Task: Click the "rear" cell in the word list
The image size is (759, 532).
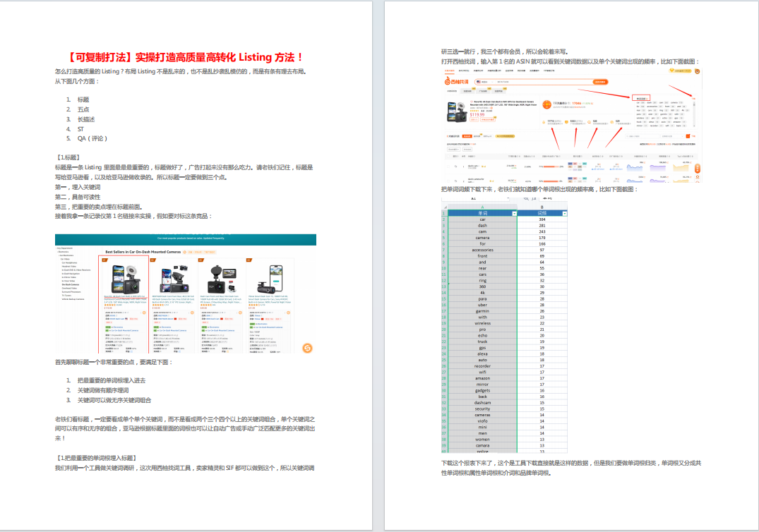Action: point(483,268)
